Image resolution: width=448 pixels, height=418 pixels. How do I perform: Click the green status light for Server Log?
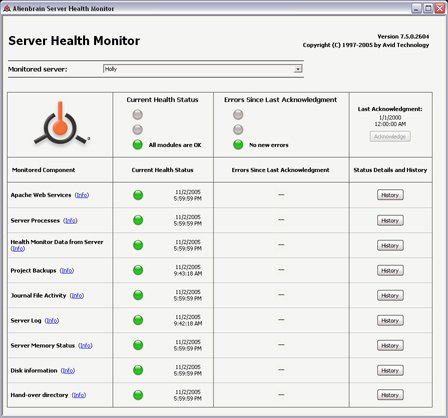(138, 320)
